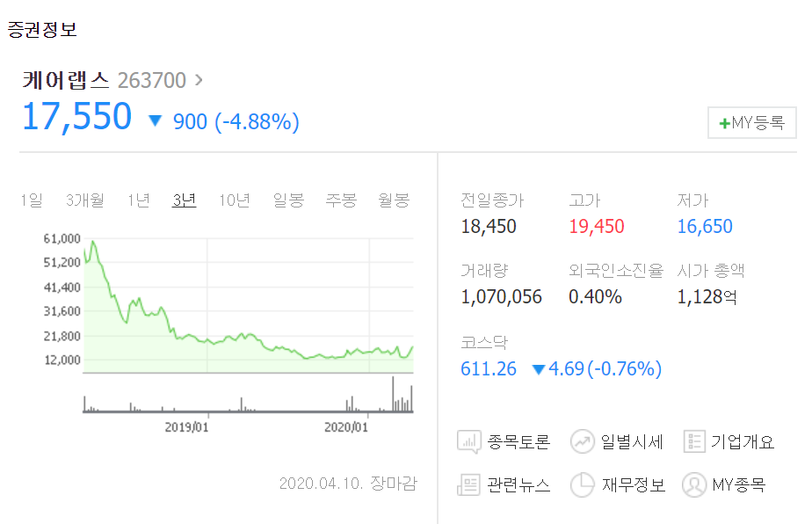Viewport: 812px width, 524px height.
Task: Select the 3개월 chart tab
Action: point(83,200)
